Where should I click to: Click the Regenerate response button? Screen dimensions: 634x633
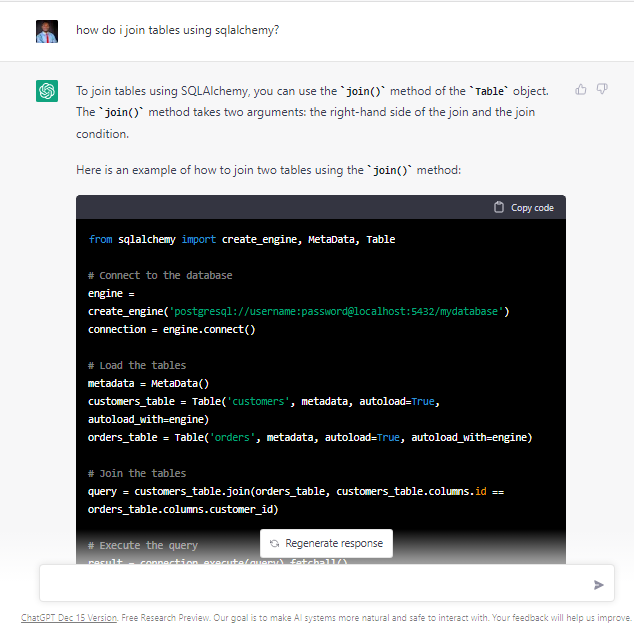pos(326,543)
